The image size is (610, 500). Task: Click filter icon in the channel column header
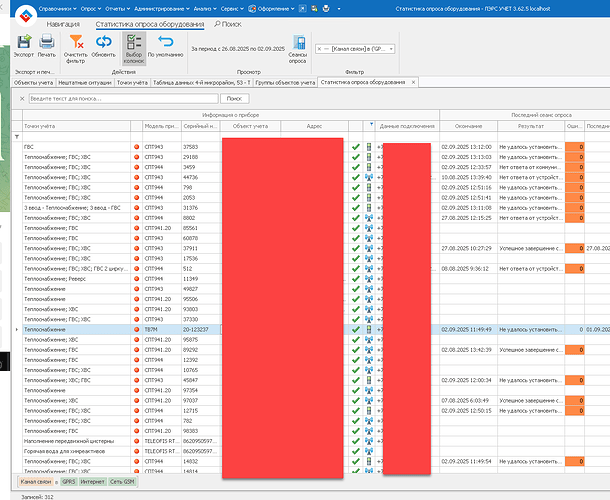tap(371, 124)
